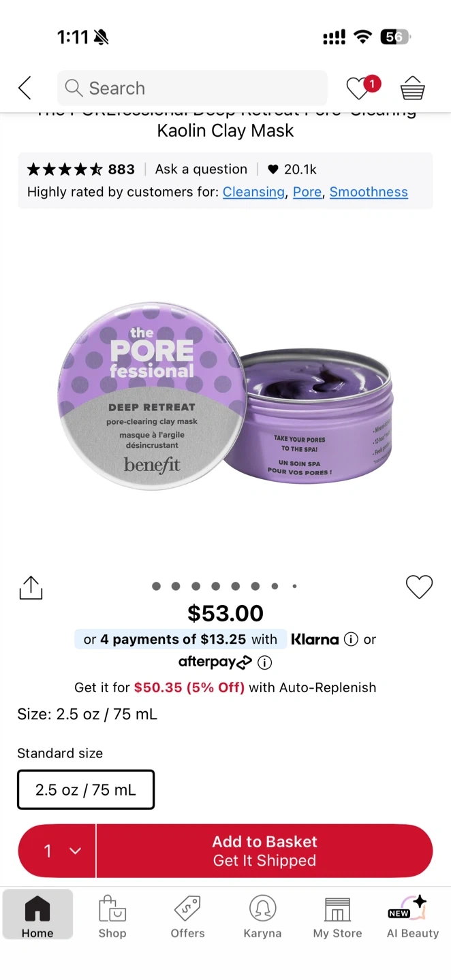
Task: Open the Cleansing rating link
Action: click(x=253, y=192)
